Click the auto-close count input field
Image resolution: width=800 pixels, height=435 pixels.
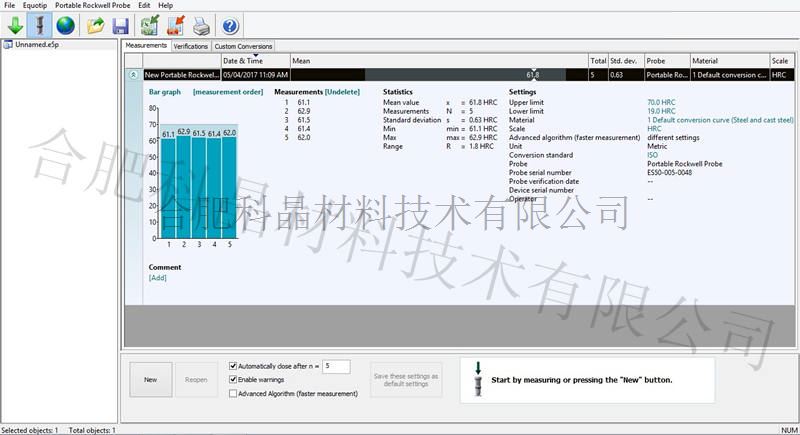(336, 366)
